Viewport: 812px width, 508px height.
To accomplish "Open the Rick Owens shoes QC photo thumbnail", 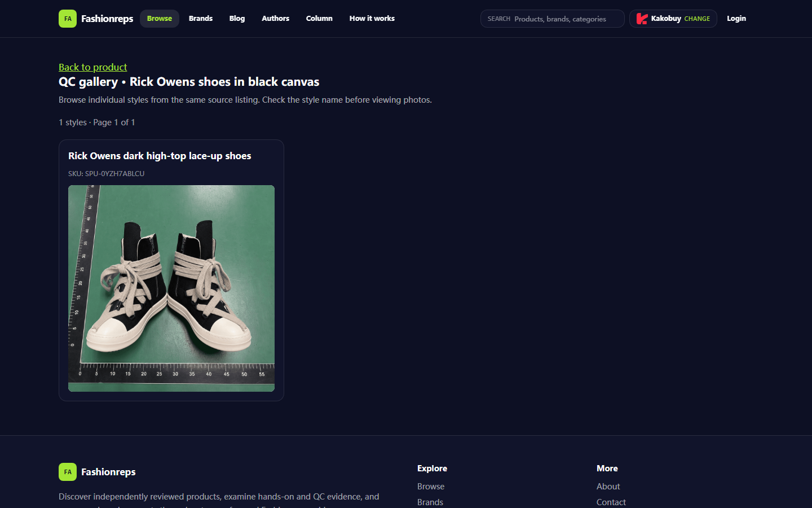I will (x=171, y=288).
